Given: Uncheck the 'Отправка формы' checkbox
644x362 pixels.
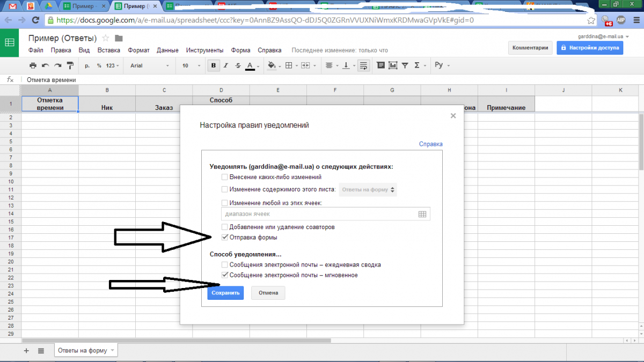Looking at the screenshot, I should (x=225, y=238).
